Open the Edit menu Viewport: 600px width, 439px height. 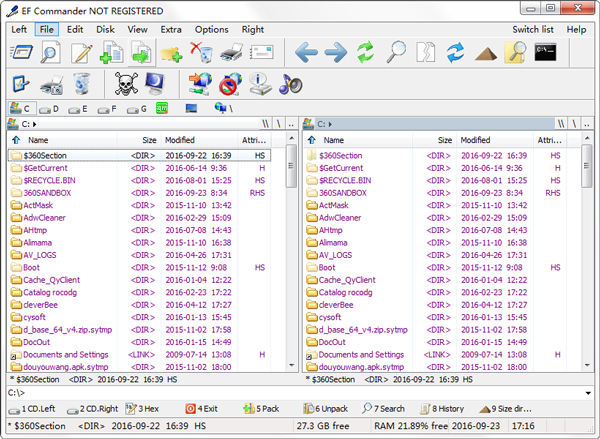(x=75, y=29)
